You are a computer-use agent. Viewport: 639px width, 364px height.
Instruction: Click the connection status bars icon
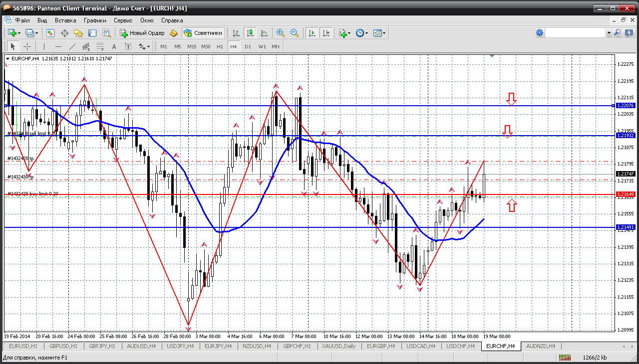pos(565,358)
